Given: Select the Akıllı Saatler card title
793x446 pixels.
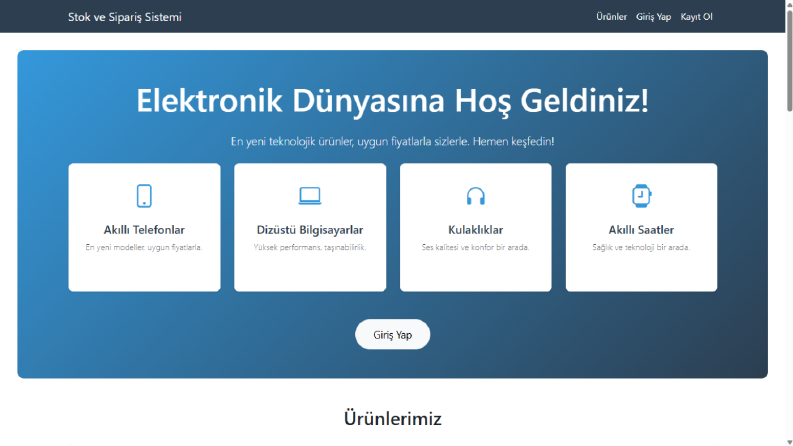Looking at the screenshot, I should 641,230.
